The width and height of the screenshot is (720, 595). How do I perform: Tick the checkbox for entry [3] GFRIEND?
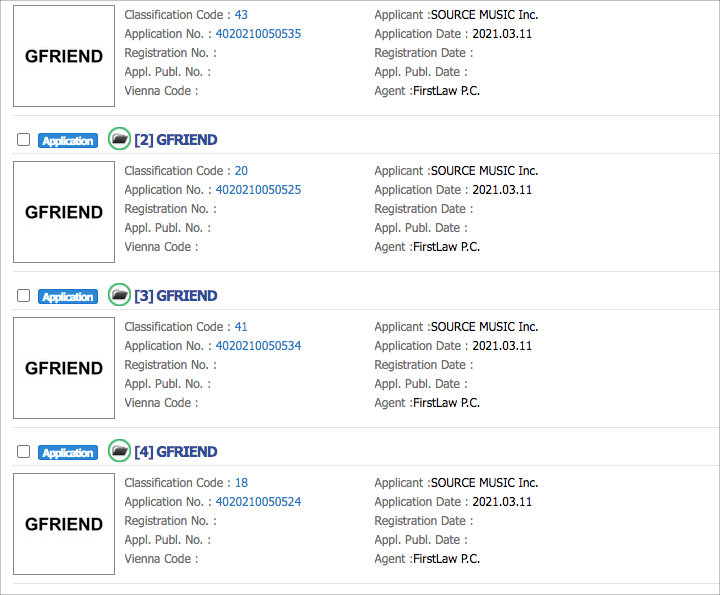[x=23, y=296]
